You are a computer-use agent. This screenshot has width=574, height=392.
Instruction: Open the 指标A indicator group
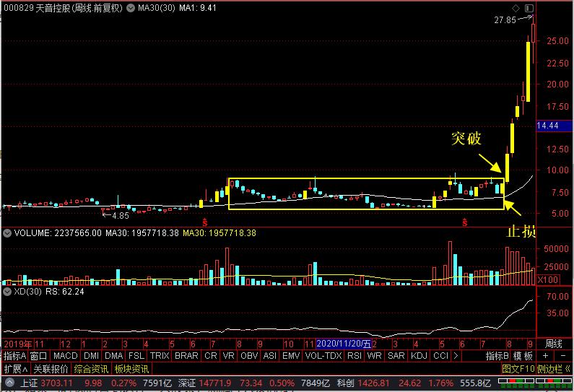14,355
